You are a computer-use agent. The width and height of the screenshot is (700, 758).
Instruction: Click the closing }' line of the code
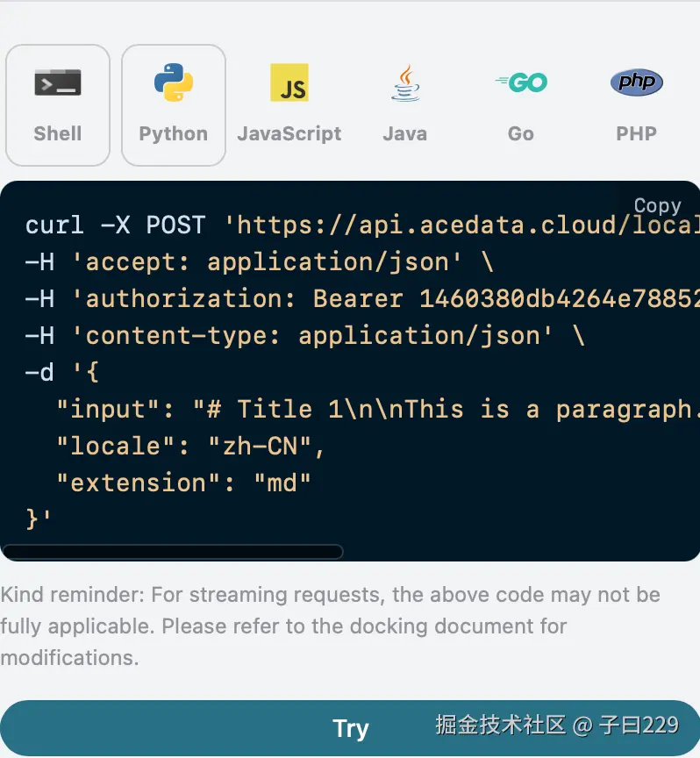coord(39,519)
